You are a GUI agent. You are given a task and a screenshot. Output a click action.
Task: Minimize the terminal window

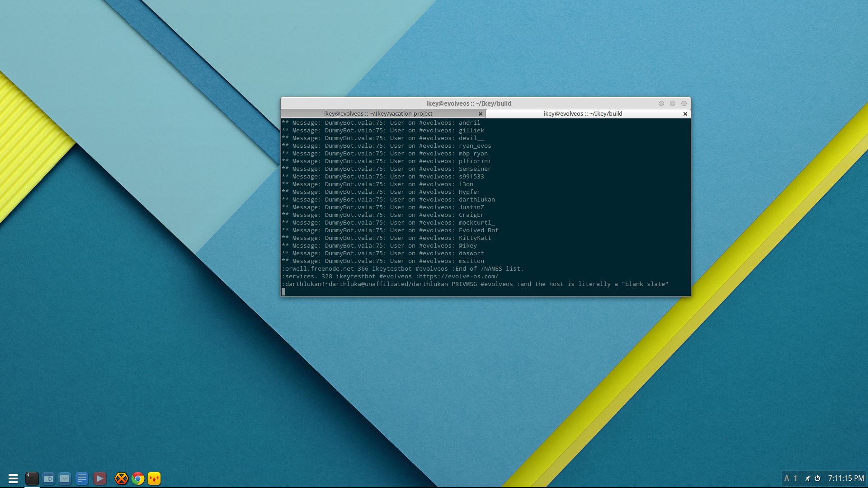[661, 103]
